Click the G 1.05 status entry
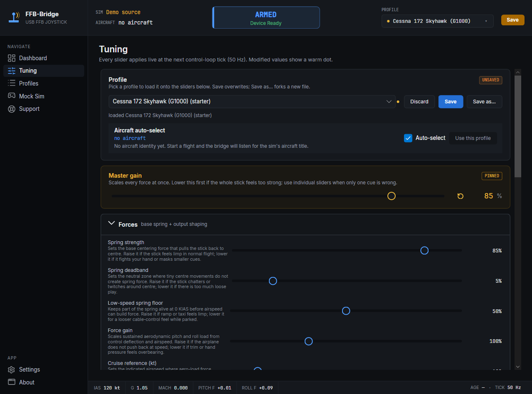This screenshot has width=532, height=394. pos(139,388)
